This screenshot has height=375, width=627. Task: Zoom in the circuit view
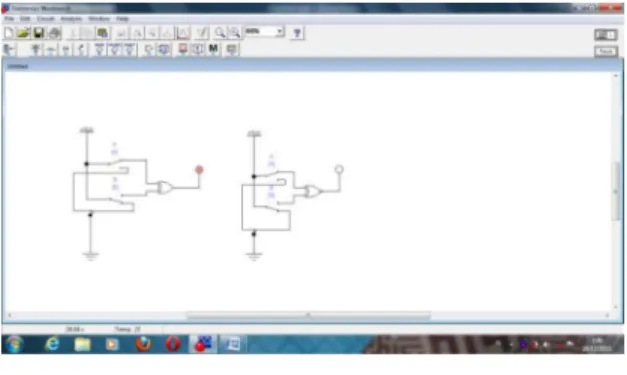click(235, 33)
